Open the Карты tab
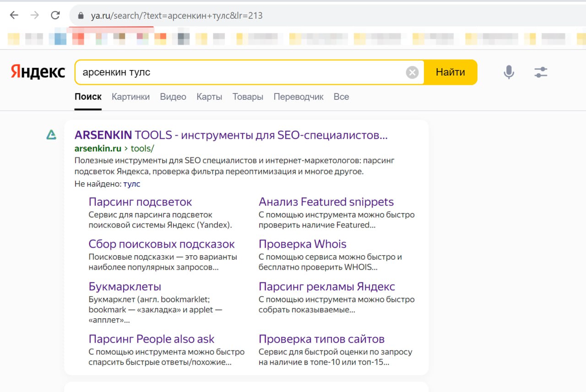 pyautogui.click(x=209, y=97)
